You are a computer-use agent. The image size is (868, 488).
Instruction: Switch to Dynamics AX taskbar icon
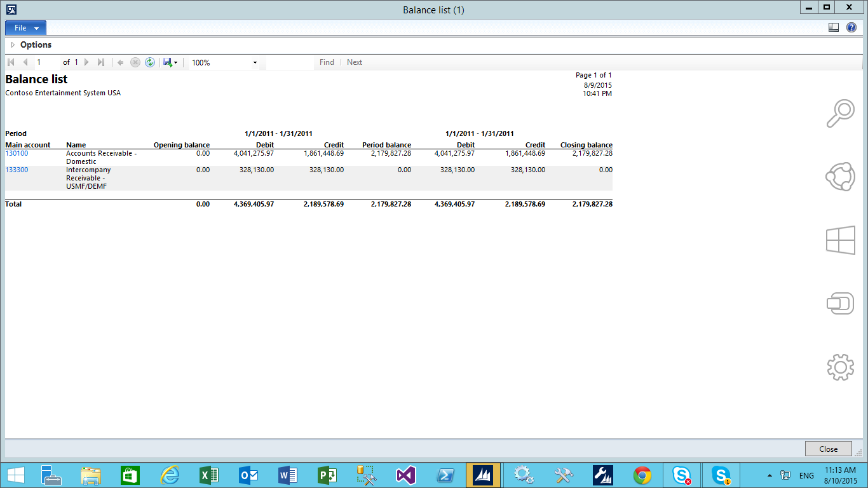(484, 475)
